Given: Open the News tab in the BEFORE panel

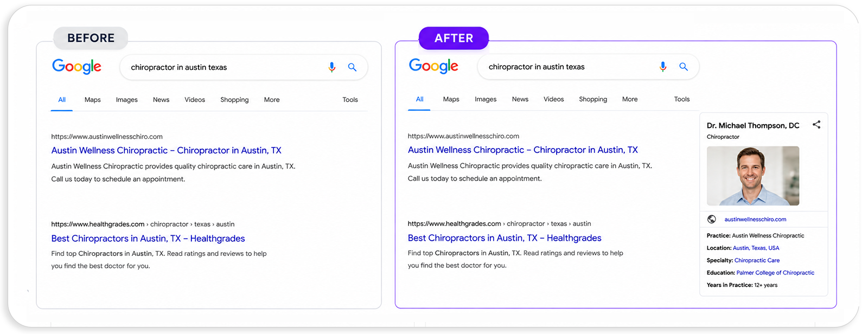Looking at the screenshot, I should pos(161,100).
